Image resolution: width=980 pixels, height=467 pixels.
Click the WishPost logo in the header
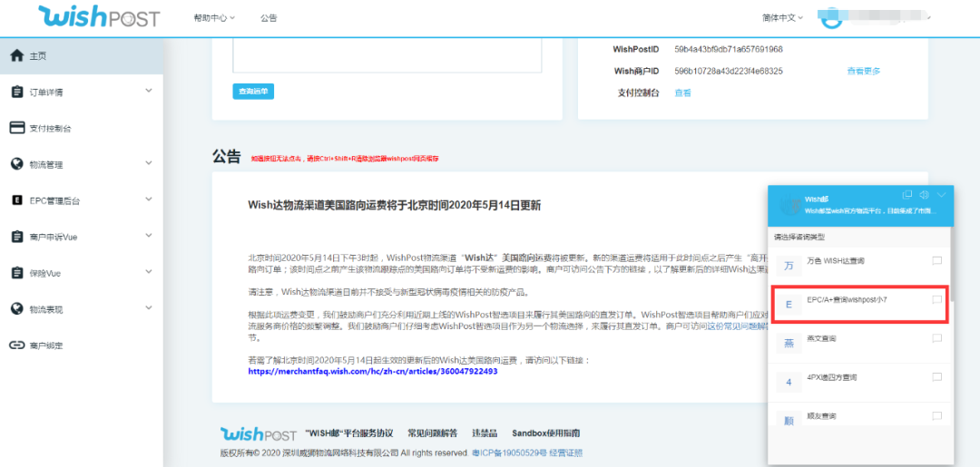coord(99,17)
